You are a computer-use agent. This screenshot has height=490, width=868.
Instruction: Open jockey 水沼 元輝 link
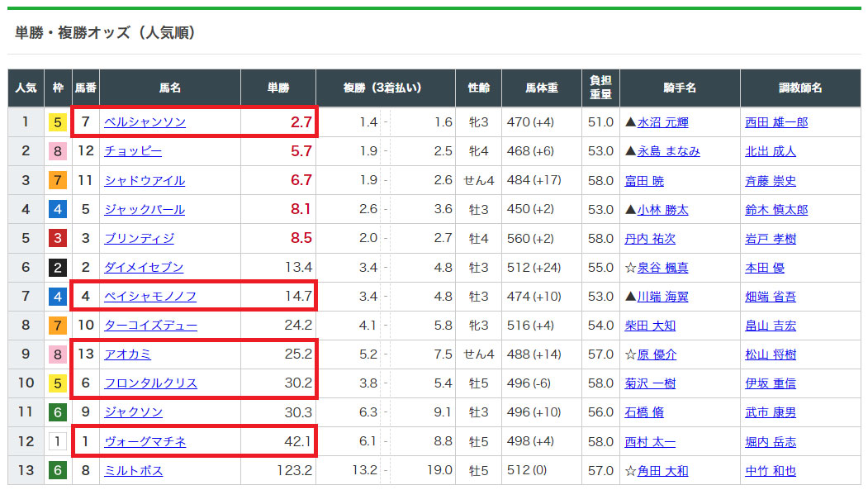662,122
